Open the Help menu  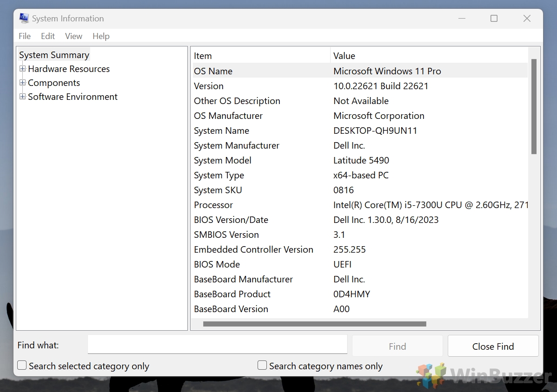point(101,36)
